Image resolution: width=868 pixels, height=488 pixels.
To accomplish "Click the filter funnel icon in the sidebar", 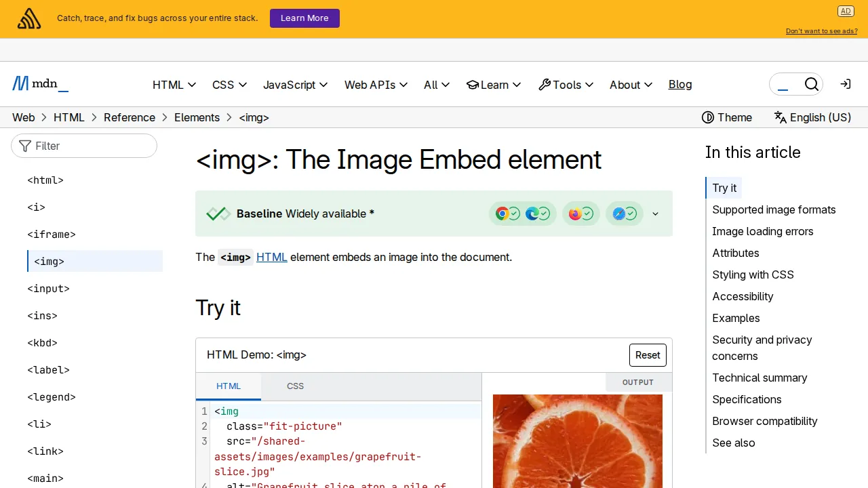I will (24, 146).
